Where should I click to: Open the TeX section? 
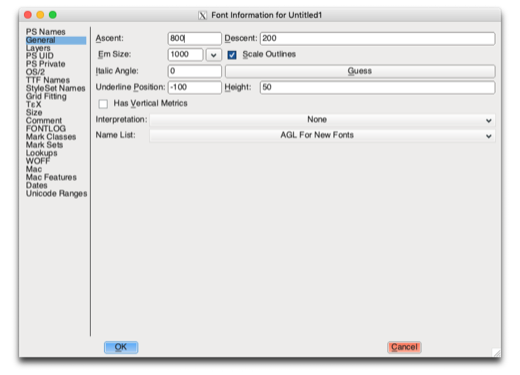pyautogui.click(x=34, y=104)
